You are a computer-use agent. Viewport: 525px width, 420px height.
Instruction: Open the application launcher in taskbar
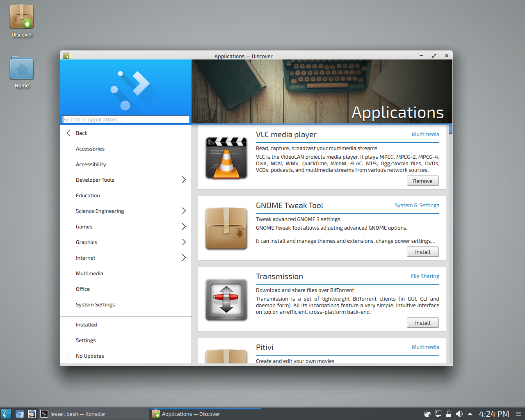pyautogui.click(x=6, y=414)
